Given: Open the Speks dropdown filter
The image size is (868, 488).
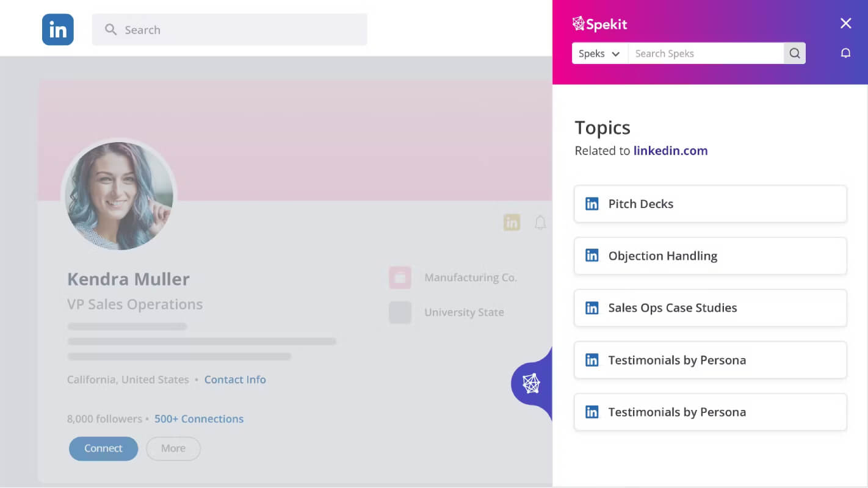Looking at the screenshot, I should 600,54.
